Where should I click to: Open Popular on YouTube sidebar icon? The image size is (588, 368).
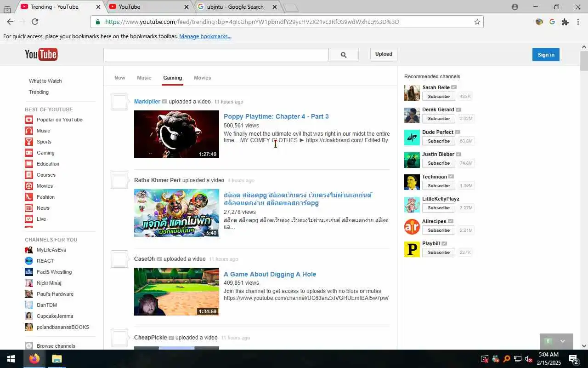[29, 120]
